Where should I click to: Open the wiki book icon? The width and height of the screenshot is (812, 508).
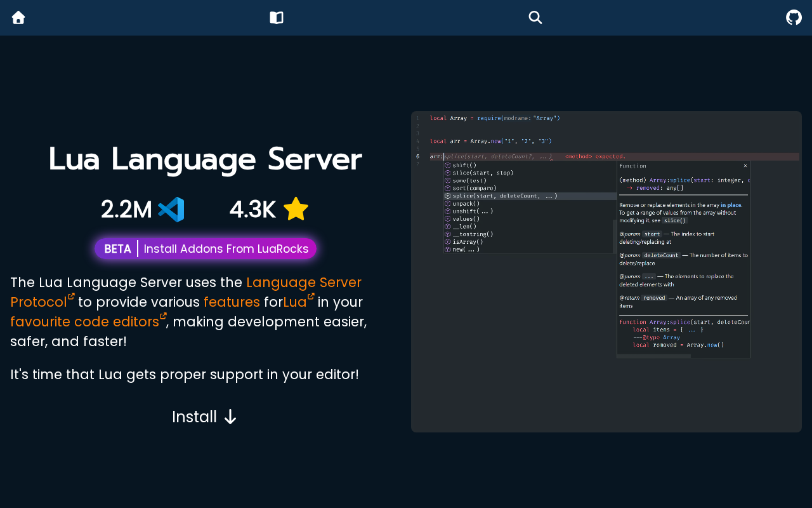tap(277, 18)
